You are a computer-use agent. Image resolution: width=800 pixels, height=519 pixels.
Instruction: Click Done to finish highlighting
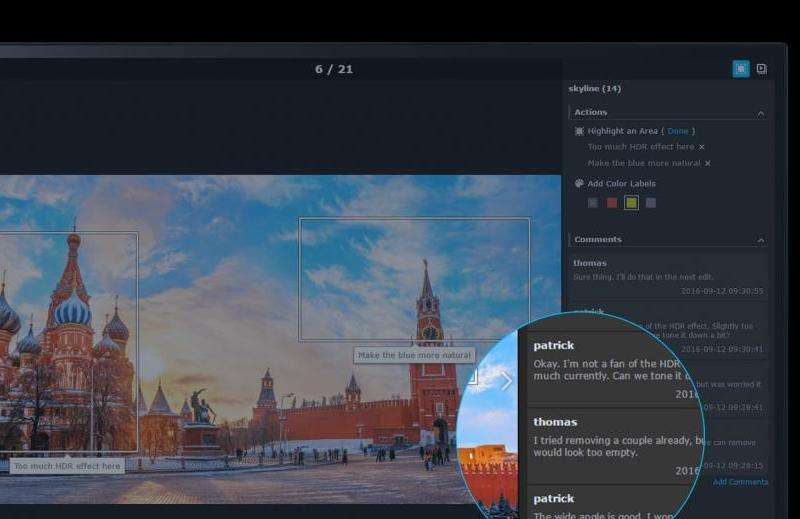pyautogui.click(x=678, y=131)
